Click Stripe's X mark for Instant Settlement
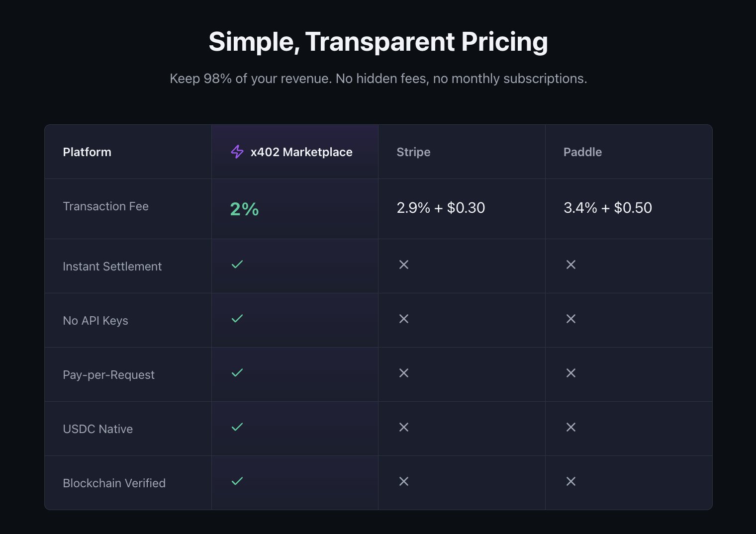Screen dimensions: 756x534 tap(404, 265)
